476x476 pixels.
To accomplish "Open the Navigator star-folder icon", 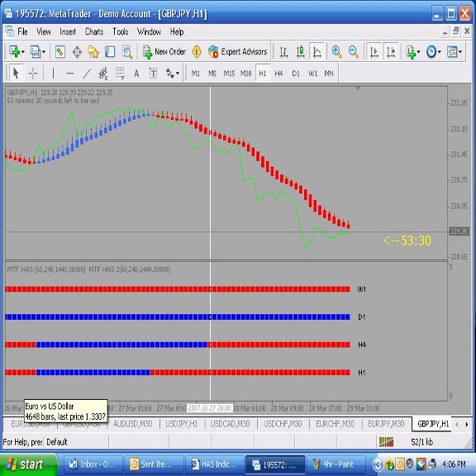I will tap(93, 51).
